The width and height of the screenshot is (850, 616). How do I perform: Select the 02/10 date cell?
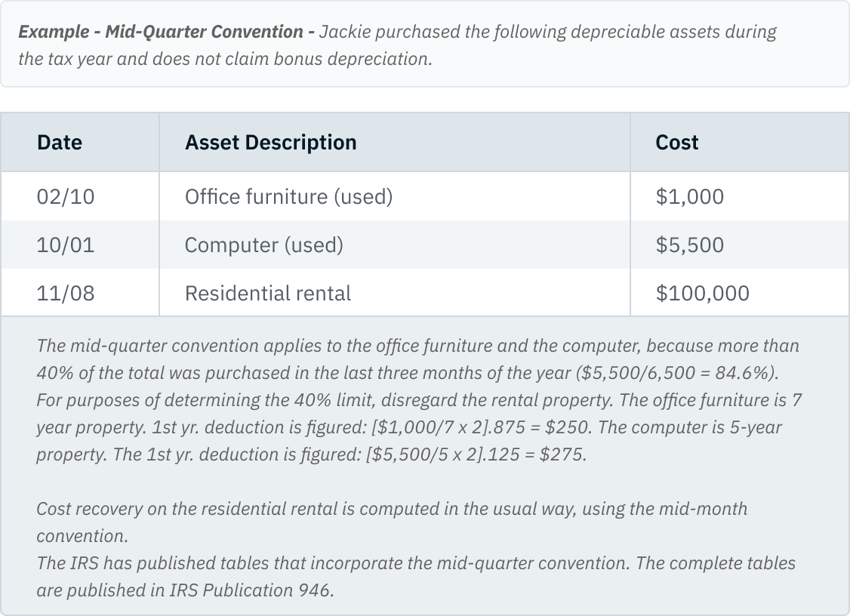pyautogui.click(x=66, y=196)
